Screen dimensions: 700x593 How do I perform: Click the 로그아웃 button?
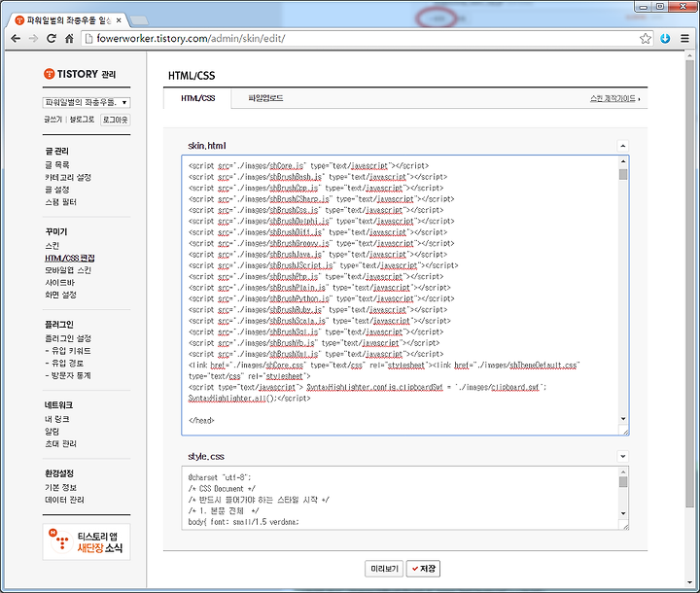click(115, 120)
